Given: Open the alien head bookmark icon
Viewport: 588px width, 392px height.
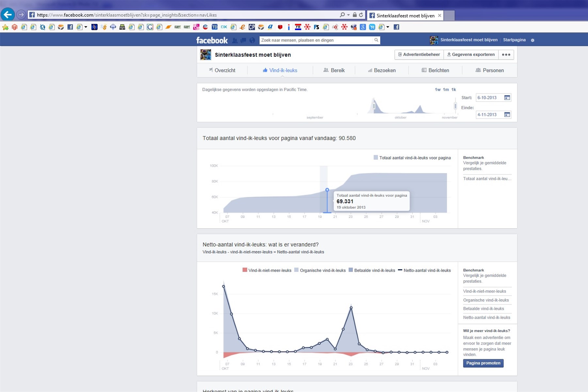Looking at the screenshot, I should click(113, 27).
